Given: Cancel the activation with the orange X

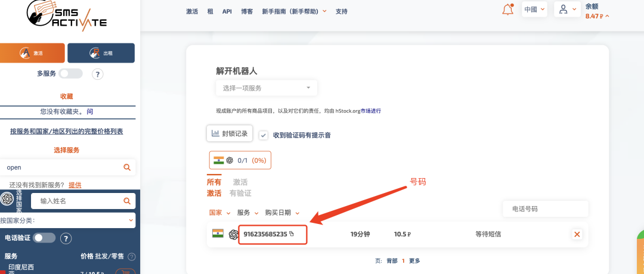Looking at the screenshot, I should pos(577,235).
